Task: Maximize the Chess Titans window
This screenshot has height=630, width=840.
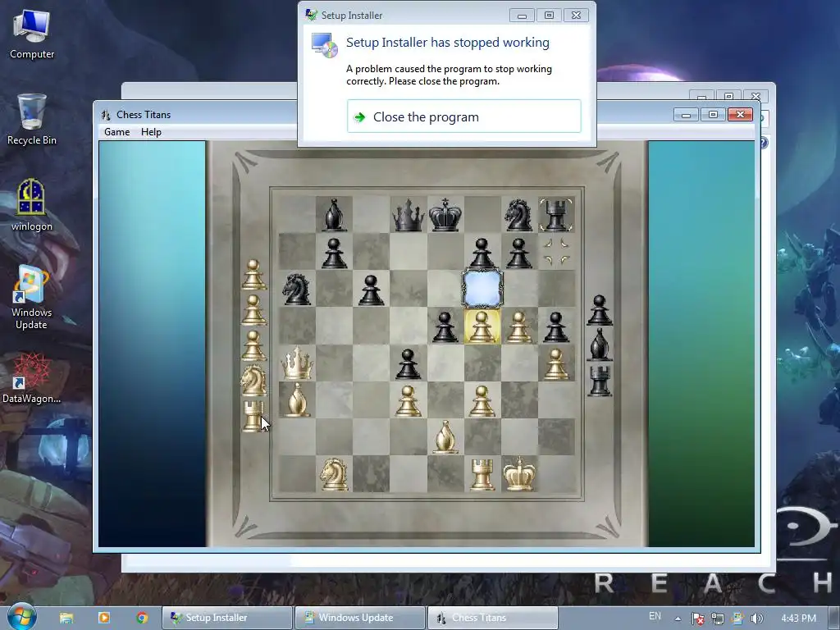Action: pos(713,114)
